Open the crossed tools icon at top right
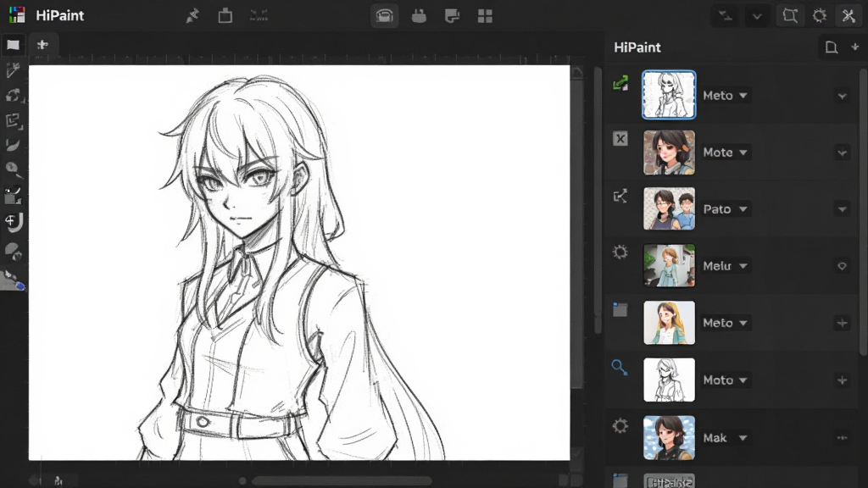Image resolution: width=868 pixels, height=488 pixels. pyautogui.click(x=849, y=15)
